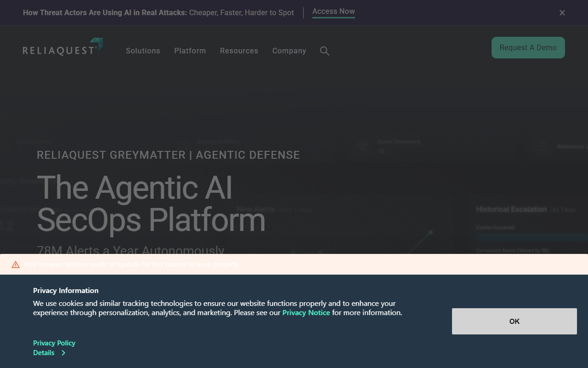Open the Company menu

point(289,51)
